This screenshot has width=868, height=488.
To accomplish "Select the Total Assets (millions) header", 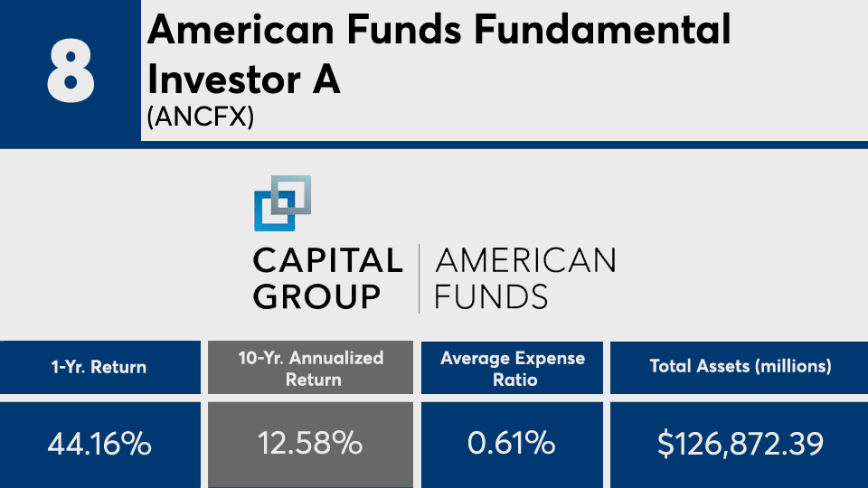I will pyautogui.click(x=739, y=367).
